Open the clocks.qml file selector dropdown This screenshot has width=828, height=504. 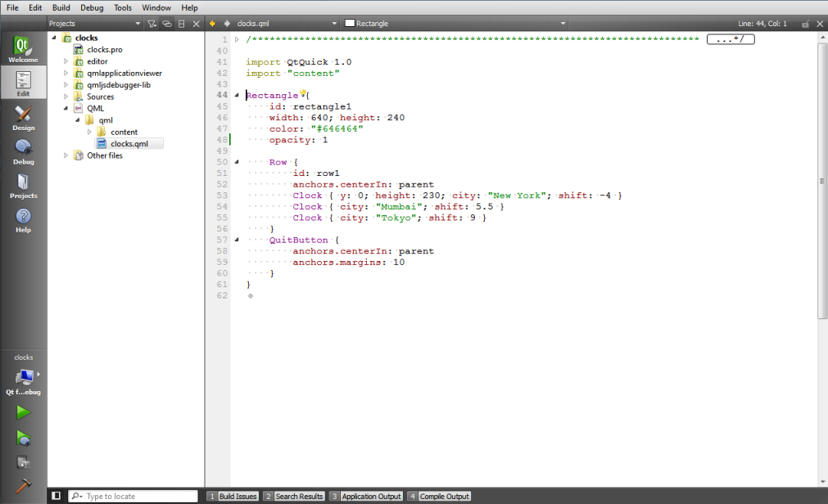pyautogui.click(x=287, y=23)
